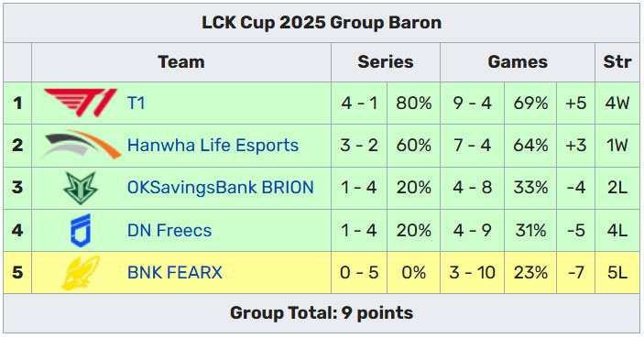
Task: Click the Str column header
Action: pos(617,62)
